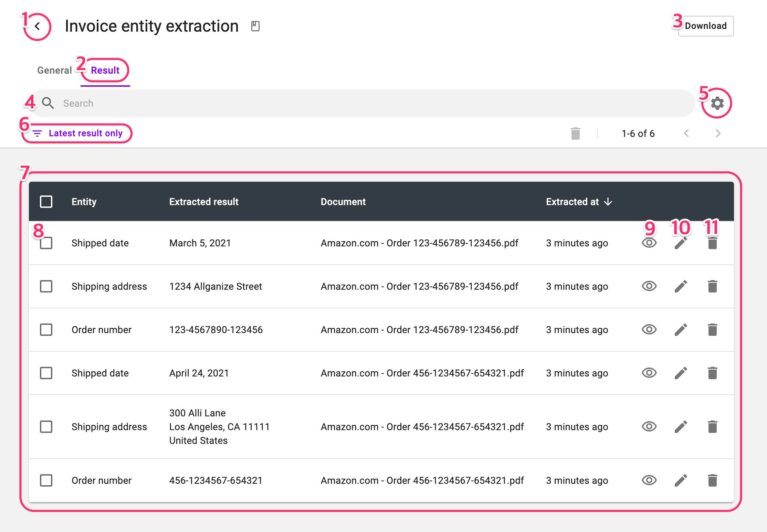
Task: View source of order number 123-4567890-123456
Action: click(649, 330)
